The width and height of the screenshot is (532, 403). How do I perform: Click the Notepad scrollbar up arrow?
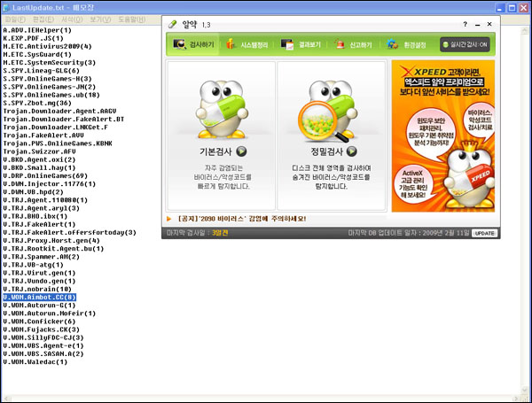(525, 31)
